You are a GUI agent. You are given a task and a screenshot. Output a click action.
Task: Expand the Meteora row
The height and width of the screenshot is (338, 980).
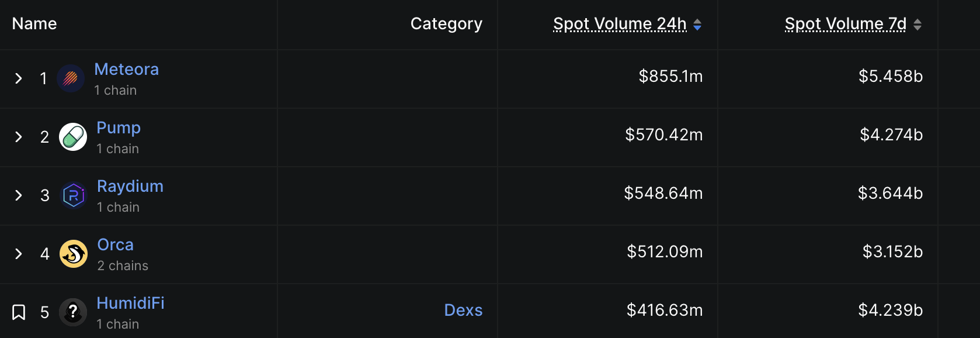pos(19,78)
